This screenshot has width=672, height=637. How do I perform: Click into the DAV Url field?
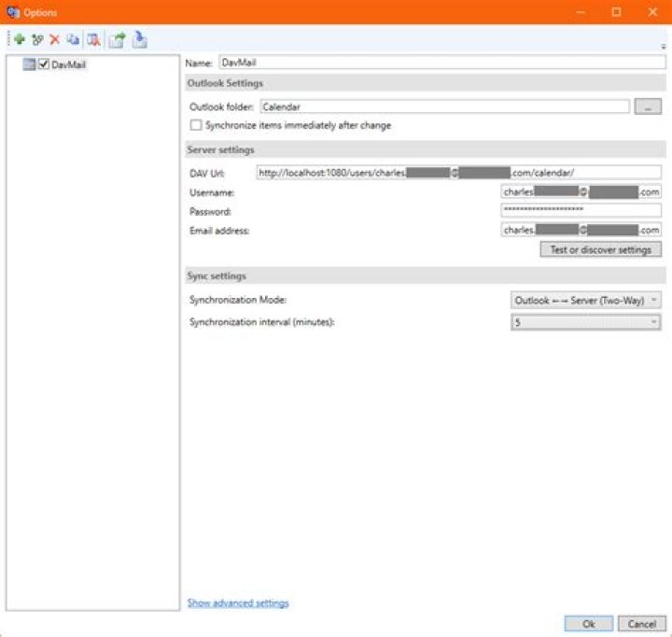point(458,173)
